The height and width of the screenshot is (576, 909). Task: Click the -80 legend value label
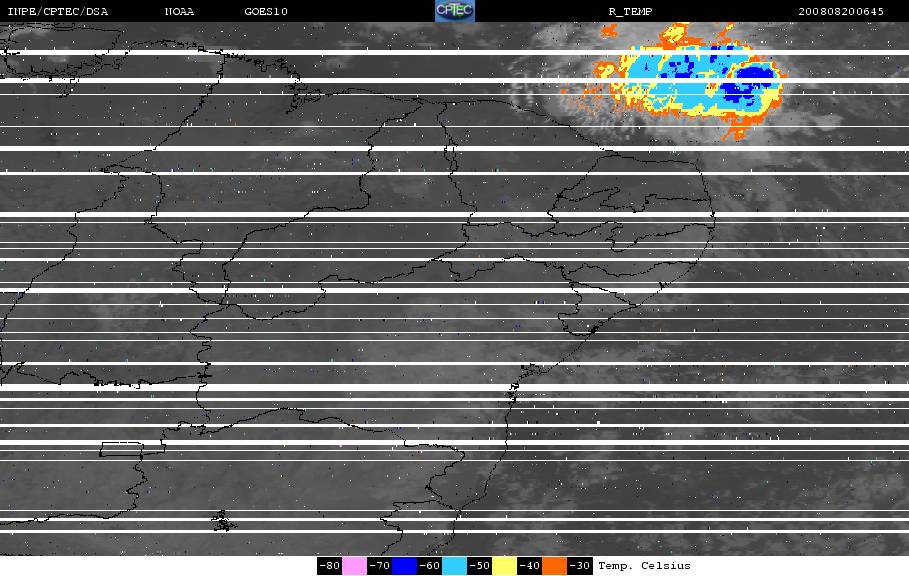click(x=329, y=566)
